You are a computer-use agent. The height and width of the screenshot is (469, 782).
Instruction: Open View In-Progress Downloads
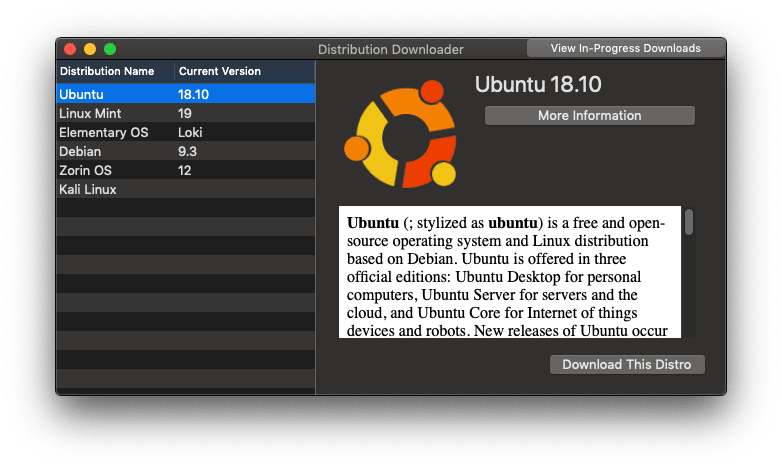[x=625, y=48]
